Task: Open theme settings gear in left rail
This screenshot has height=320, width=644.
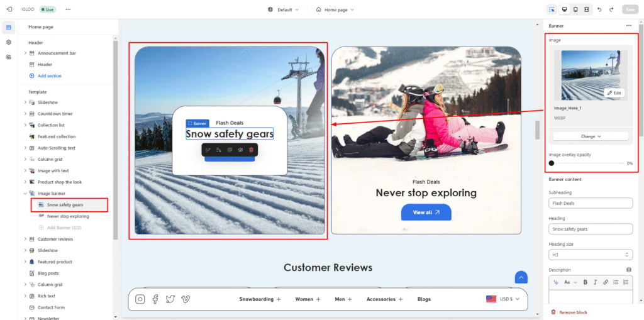Action: [9, 42]
